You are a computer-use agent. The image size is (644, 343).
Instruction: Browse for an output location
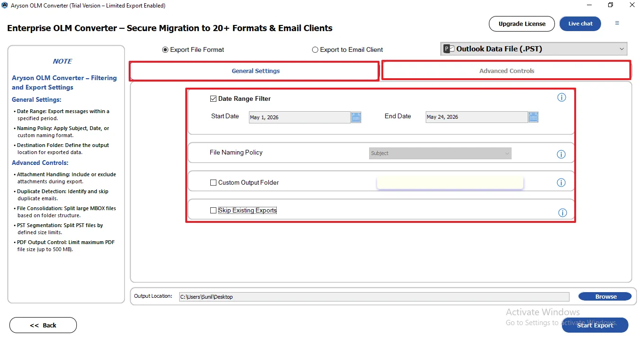[x=605, y=296]
